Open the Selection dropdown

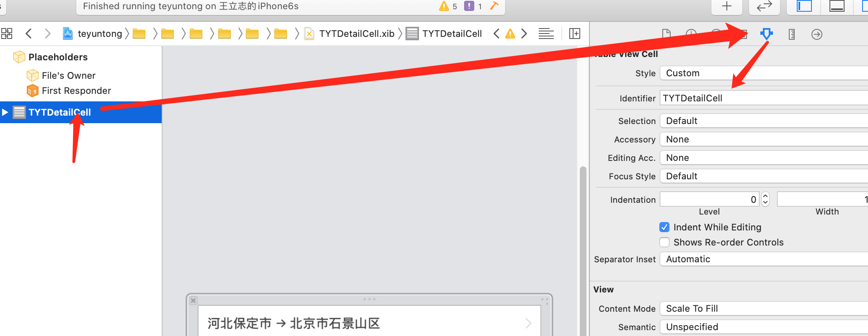tap(763, 121)
